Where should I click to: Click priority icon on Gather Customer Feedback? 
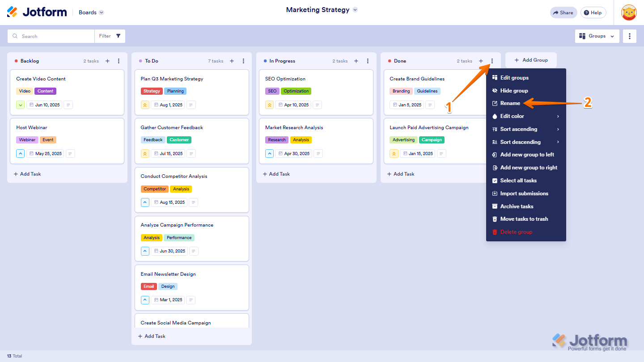click(x=145, y=154)
